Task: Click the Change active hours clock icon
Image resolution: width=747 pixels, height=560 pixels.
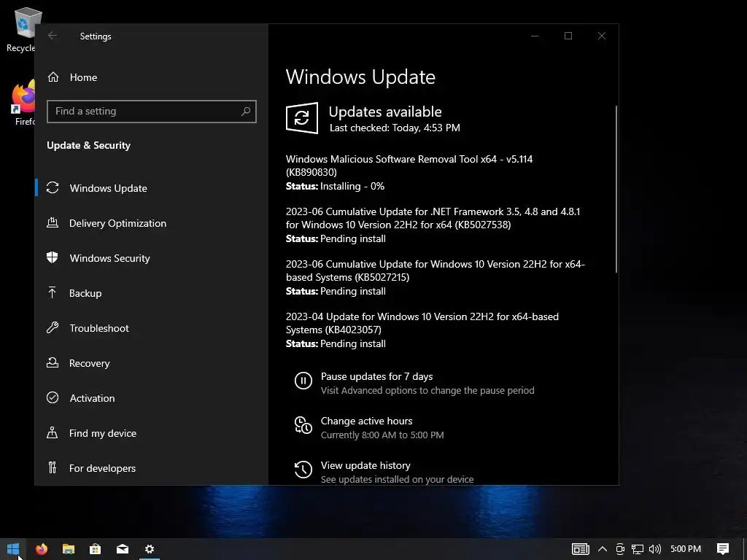Action: click(303, 425)
